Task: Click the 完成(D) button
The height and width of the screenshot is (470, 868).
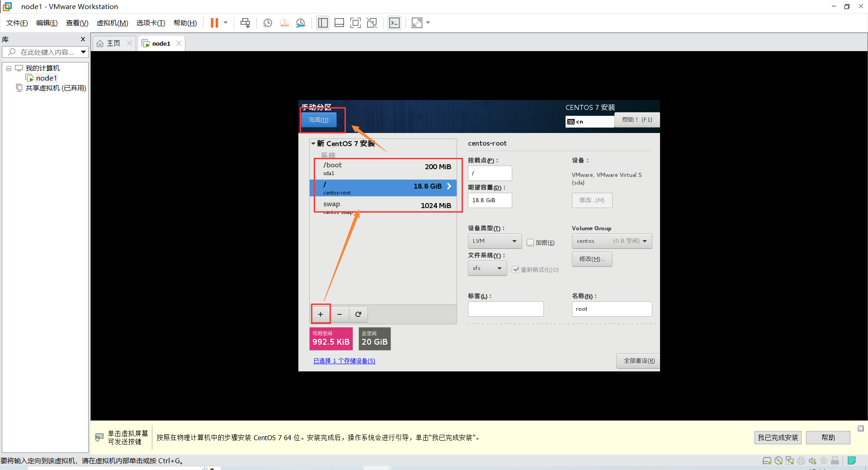Action: pyautogui.click(x=319, y=120)
